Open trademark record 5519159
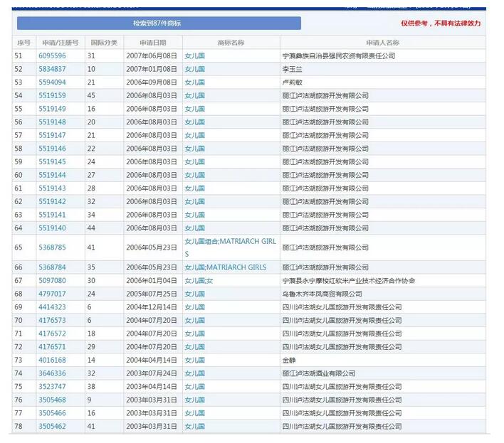Image resolution: width=504 pixels, height=443 pixels. point(52,95)
